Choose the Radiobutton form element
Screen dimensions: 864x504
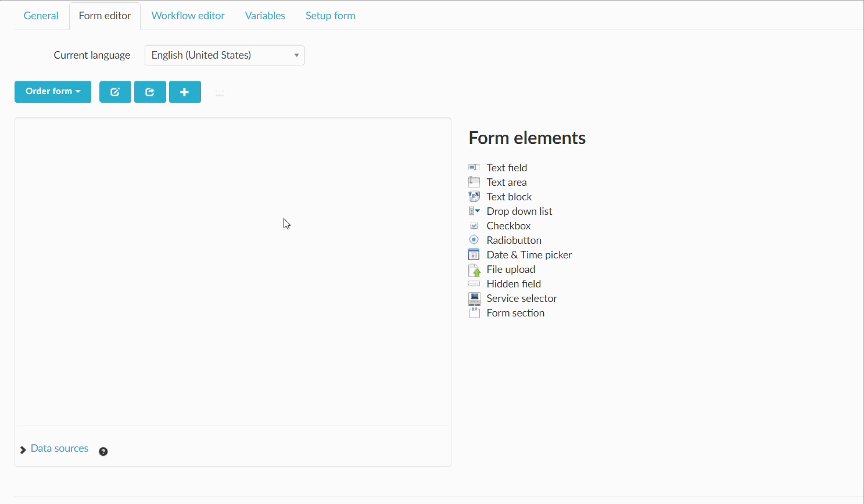514,240
